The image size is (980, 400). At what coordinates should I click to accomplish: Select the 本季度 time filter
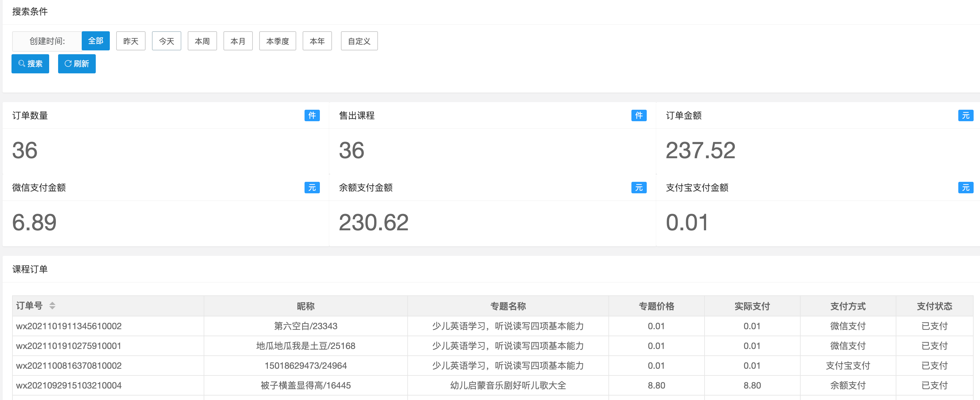click(278, 41)
